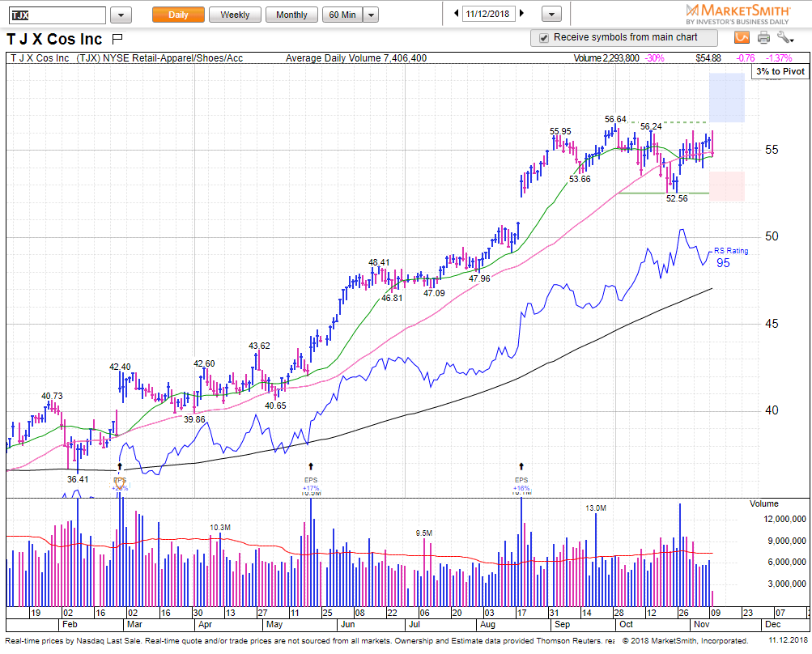Click the 55.95 price label
812x654 pixels.
tap(560, 131)
